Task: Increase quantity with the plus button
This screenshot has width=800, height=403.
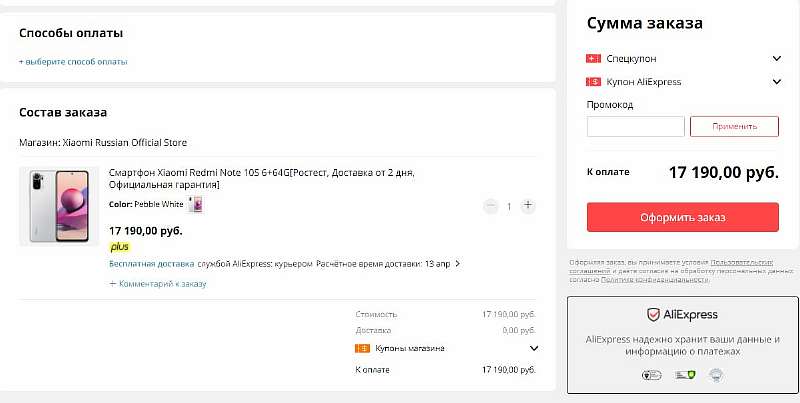Action: click(x=528, y=206)
